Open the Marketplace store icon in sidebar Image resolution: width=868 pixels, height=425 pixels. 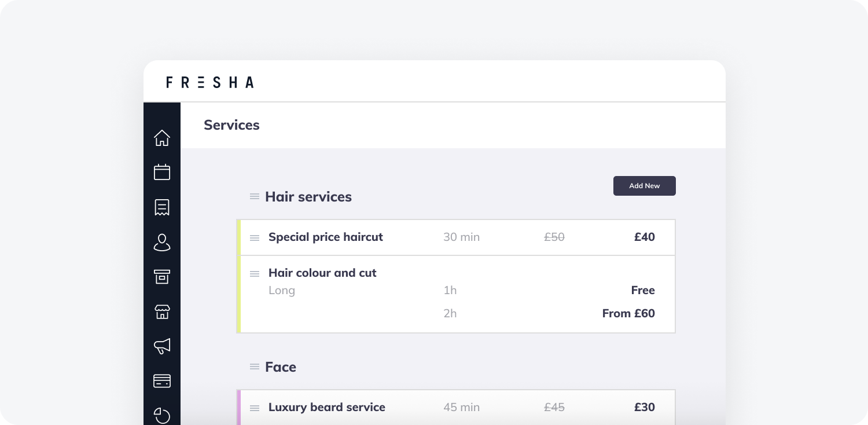click(x=162, y=312)
